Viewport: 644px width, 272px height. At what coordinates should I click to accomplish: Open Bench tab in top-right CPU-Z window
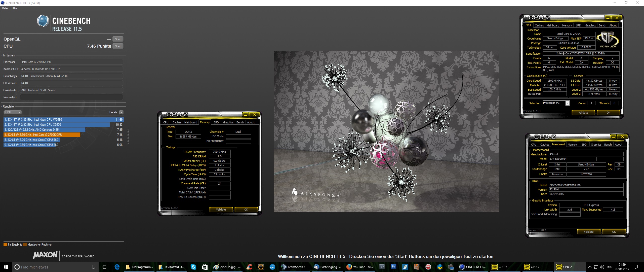coord(602,25)
